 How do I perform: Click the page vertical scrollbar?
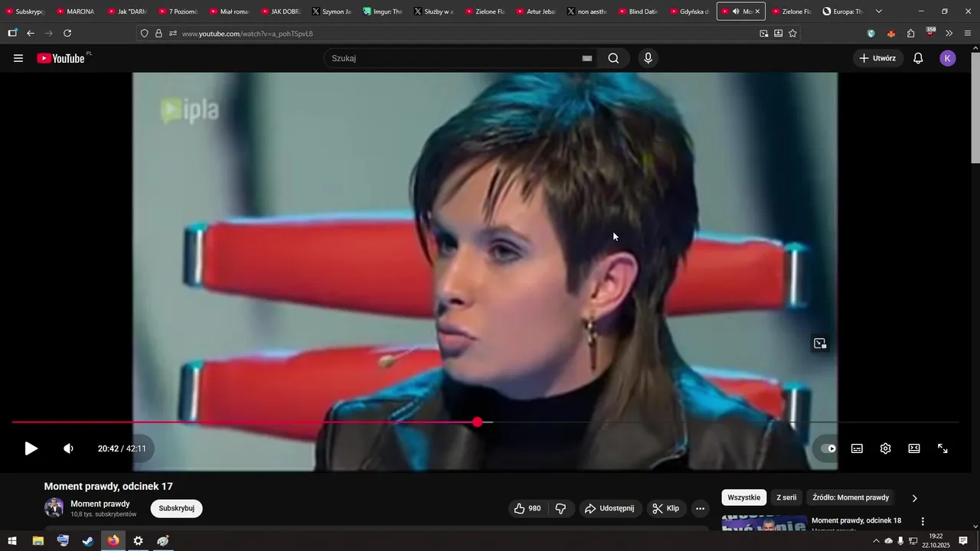click(975, 106)
